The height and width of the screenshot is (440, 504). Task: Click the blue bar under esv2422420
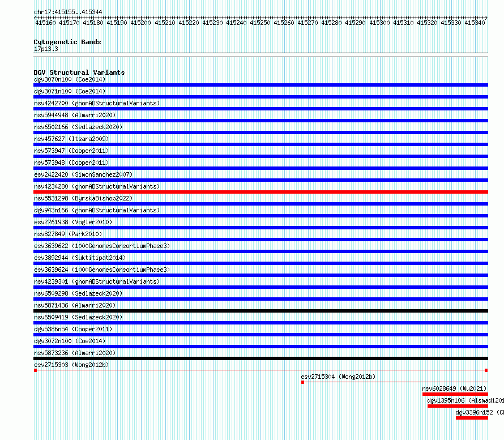[260, 180]
